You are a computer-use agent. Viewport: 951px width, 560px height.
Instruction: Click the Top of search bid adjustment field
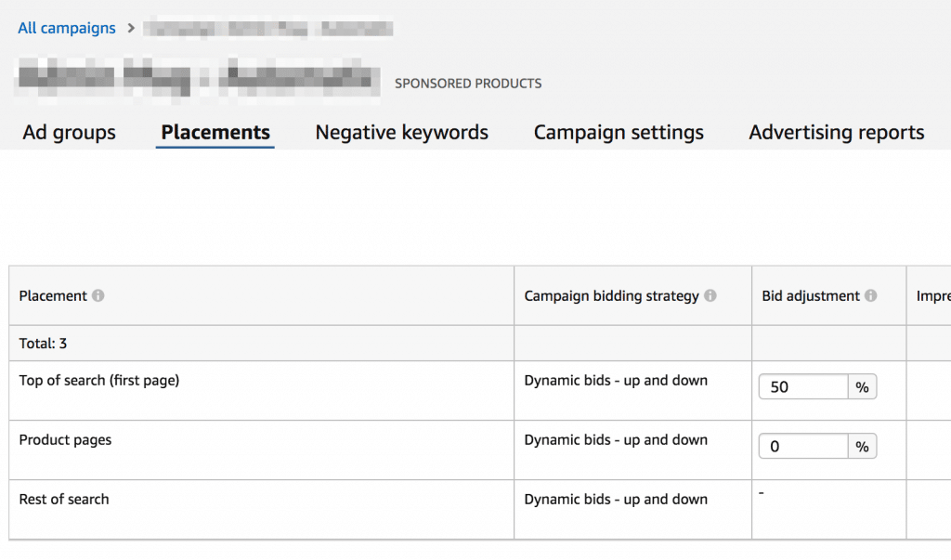click(803, 387)
